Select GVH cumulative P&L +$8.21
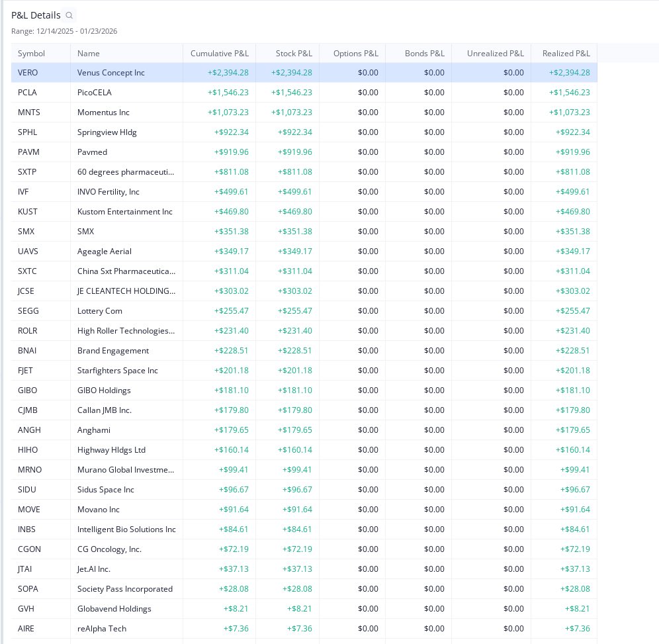Screen dimensions: 659x644 [x=236, y=609]
